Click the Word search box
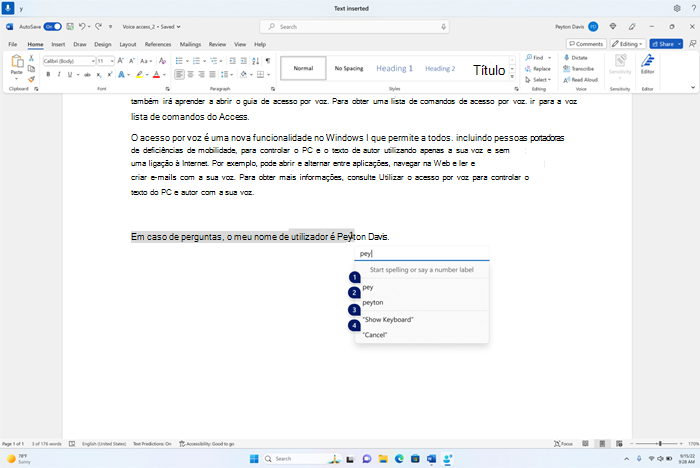The width and height of the screenshot is (700, 468). [x=354, y=27]
